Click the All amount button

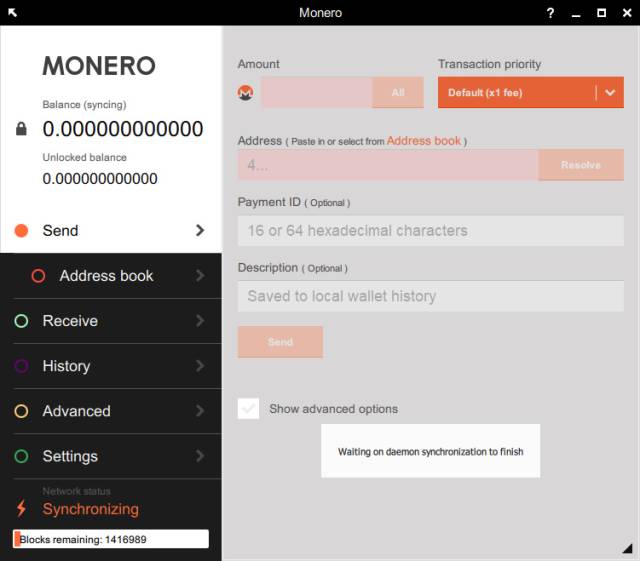pyautogui.click(x=398, y=92)
